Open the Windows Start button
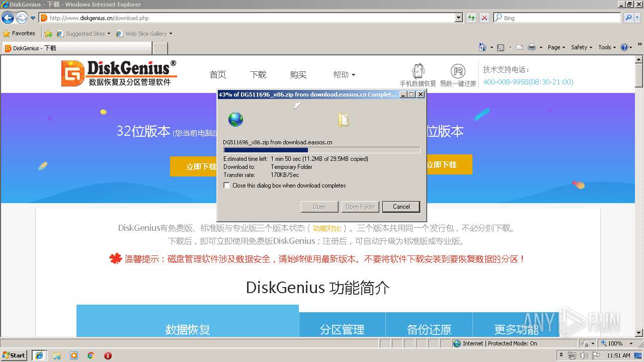644x362 pixels. click(x=14, y=355)
